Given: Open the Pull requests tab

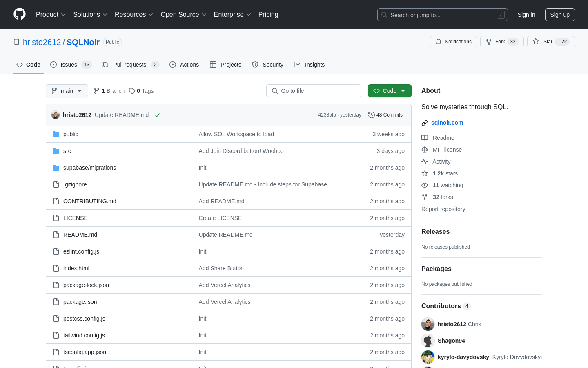Looking at the screenshot, I should (131, 65).
